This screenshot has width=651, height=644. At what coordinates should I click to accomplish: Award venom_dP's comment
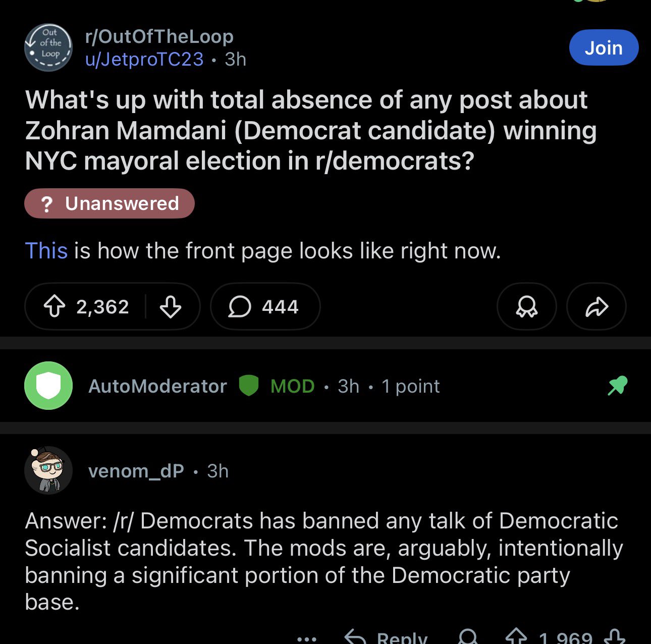(468, 637)
